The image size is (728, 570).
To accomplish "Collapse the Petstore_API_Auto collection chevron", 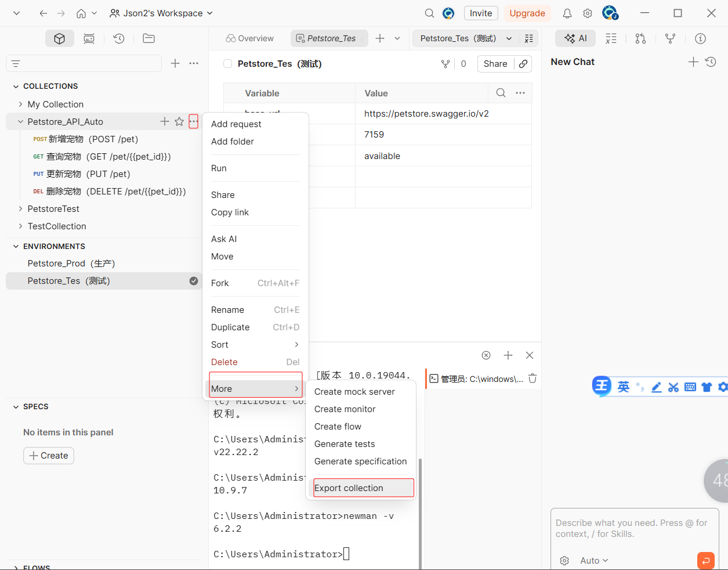I will (21, 122).
